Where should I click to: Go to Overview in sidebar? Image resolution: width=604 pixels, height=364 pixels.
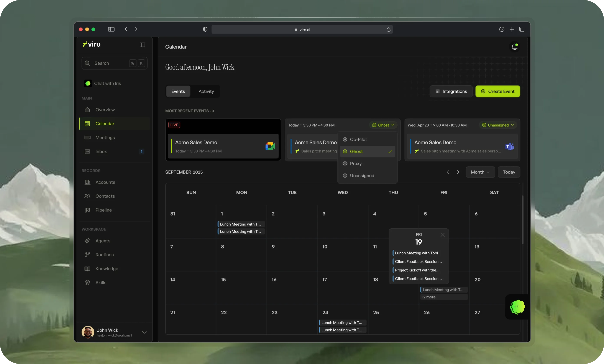pyautogui.click(x=114, y=110)
